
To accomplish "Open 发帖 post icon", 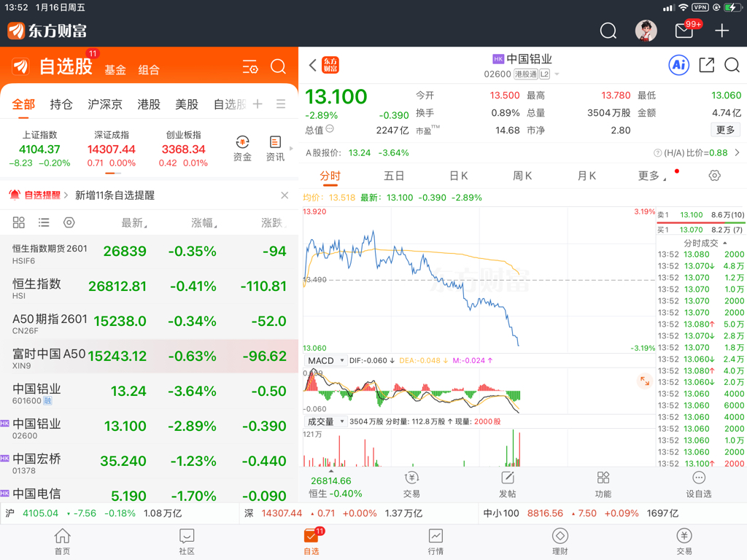I will point(508,484).
